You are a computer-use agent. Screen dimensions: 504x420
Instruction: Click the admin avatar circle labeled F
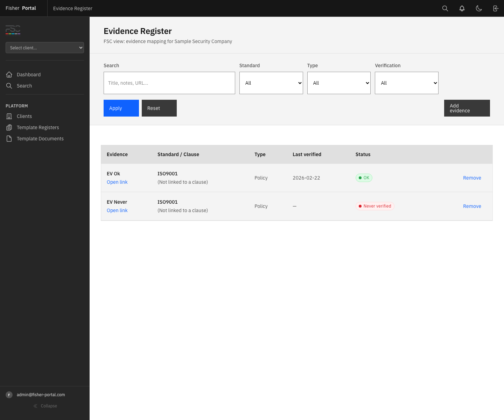click(x=9, y=394)
